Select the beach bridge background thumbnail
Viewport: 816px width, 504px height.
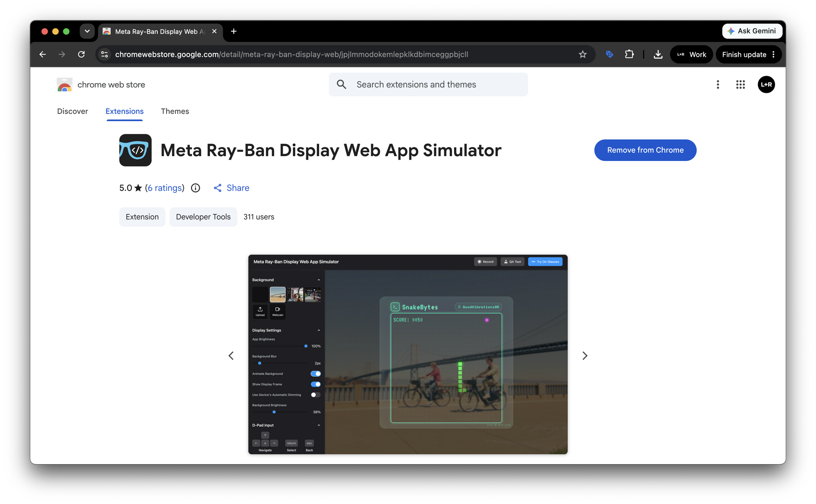[x=278, y=294]
